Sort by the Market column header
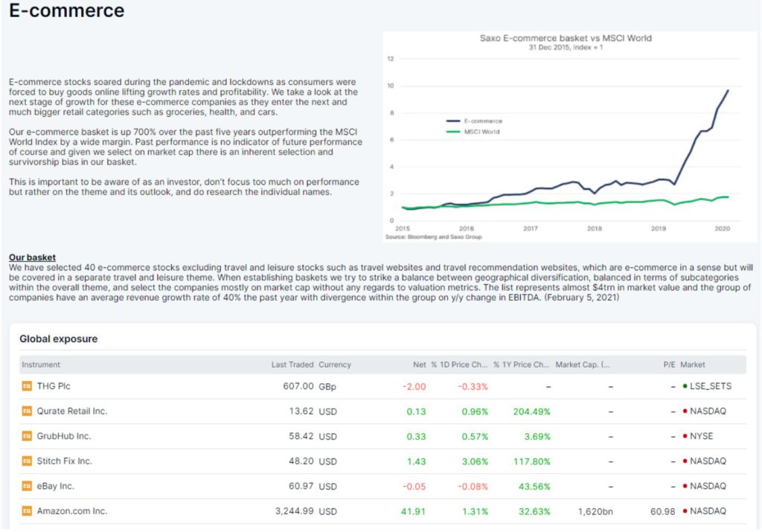Image resolution: width=762 pixels, height=532 pixels. click(x=693, y=365)
